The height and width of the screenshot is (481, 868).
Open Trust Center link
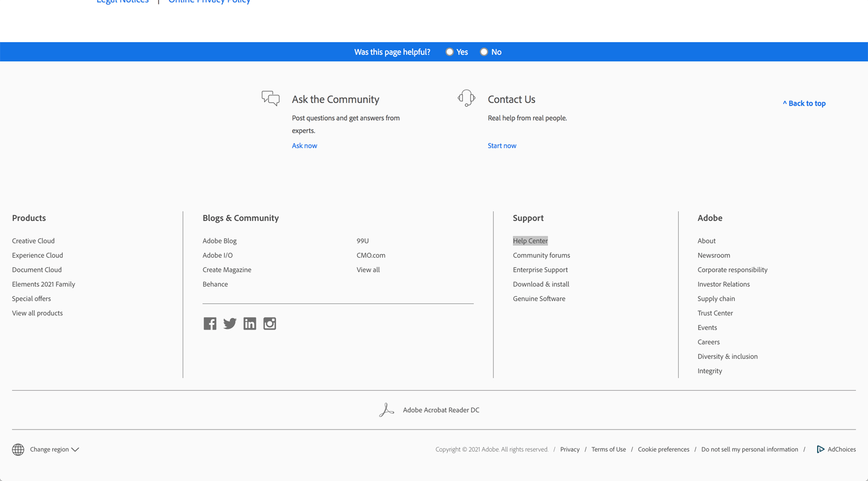click(715, 313)
